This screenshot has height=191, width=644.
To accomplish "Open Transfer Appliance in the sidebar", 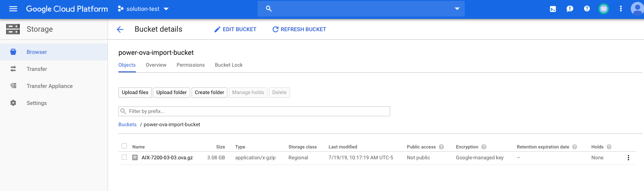I will (x=54, y=86).
